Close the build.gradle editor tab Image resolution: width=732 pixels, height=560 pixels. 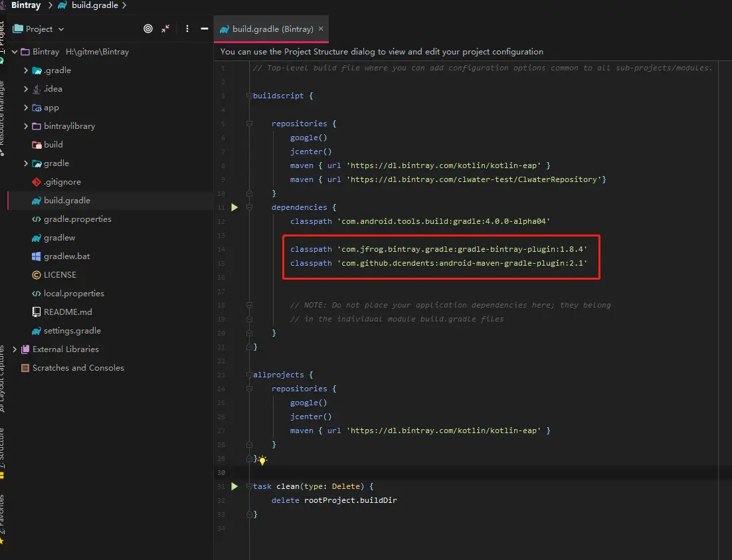coord(321,29)
